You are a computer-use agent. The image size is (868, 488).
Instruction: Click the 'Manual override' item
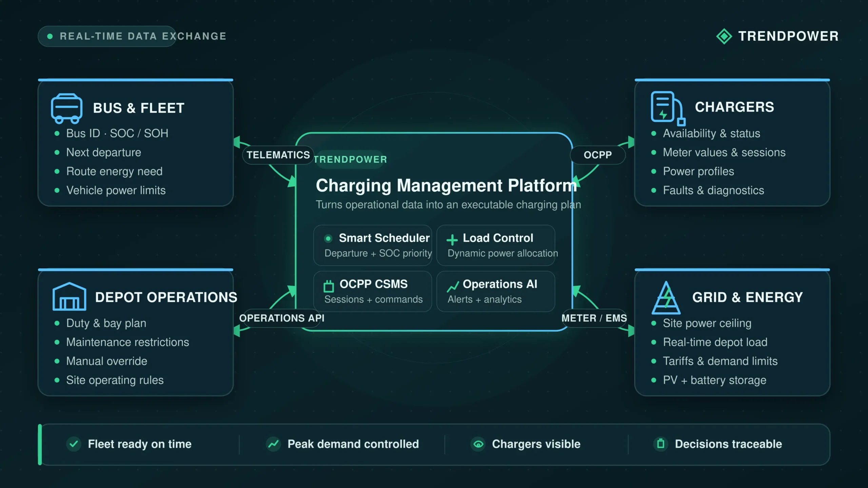coord(106,361)
